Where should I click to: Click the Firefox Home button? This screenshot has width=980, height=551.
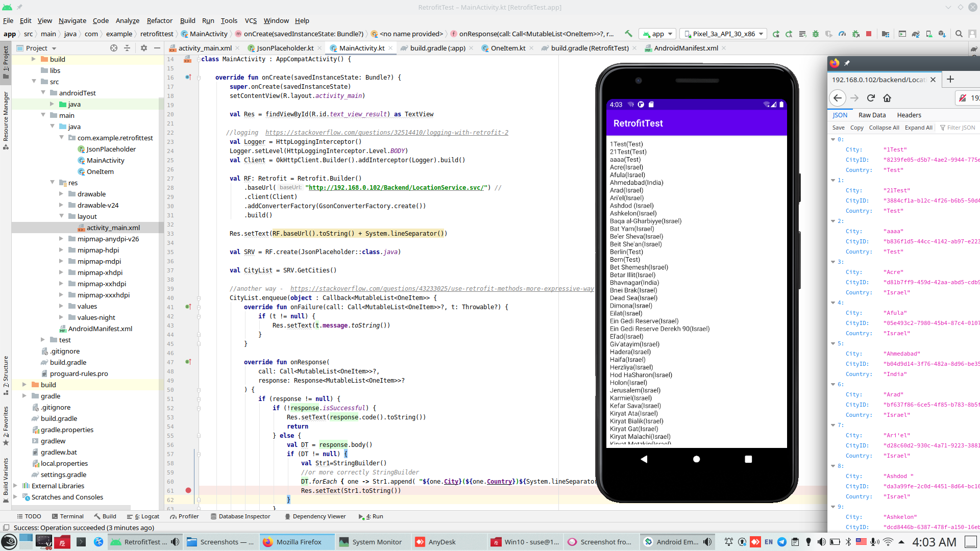click(887, 98)
